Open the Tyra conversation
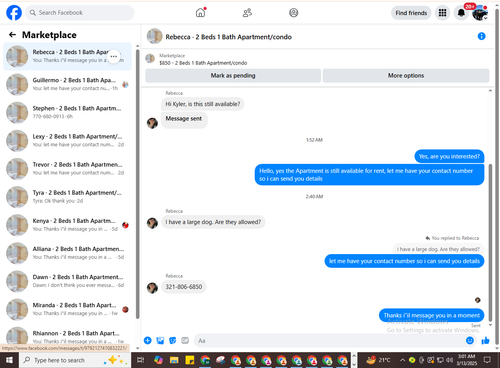 tap(67, 197)
